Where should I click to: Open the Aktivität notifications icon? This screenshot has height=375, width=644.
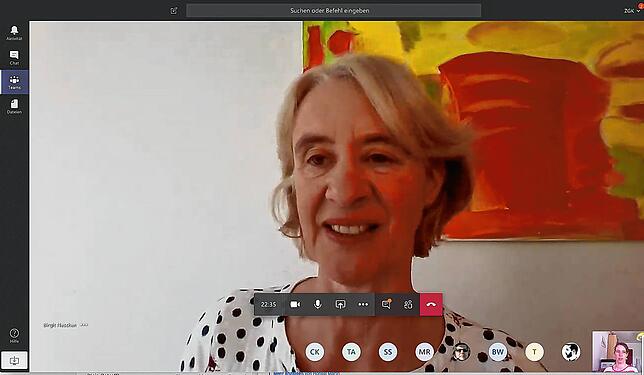pos(14,33)
